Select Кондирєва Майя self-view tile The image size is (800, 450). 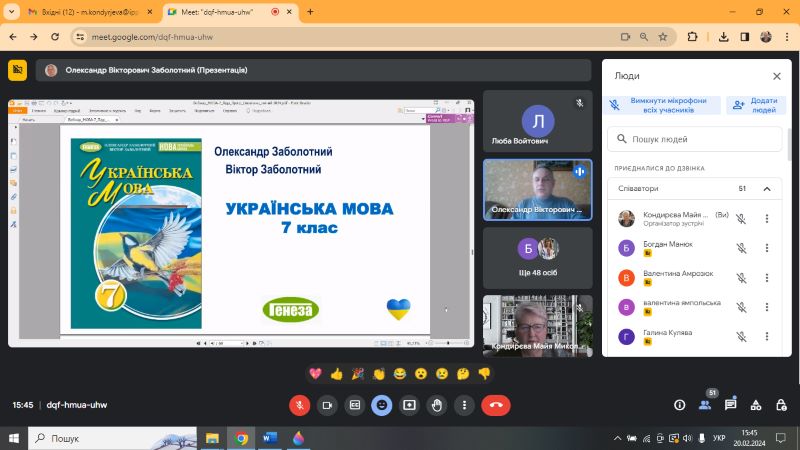pyautogui.click(x=538, y=326)
